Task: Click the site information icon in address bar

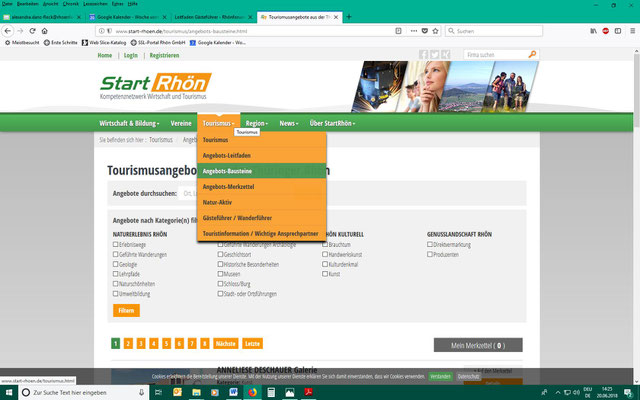Action: coord(102,31)
